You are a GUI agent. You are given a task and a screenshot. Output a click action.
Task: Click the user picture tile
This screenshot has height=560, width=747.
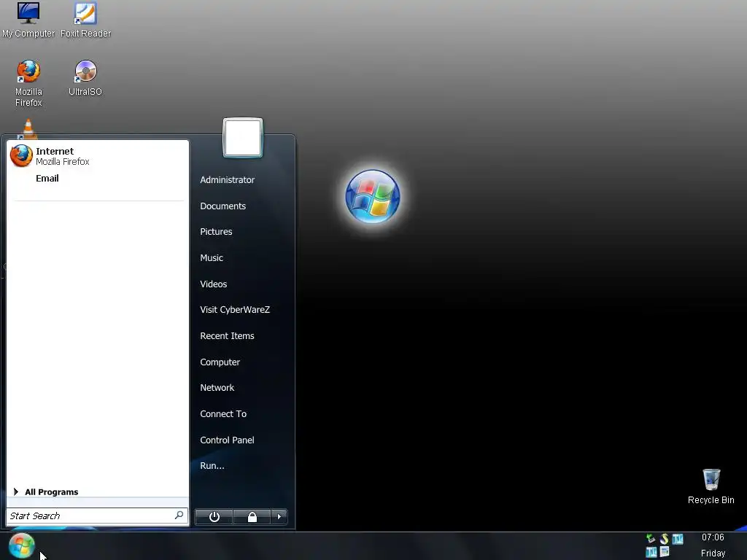pos(242,138)
